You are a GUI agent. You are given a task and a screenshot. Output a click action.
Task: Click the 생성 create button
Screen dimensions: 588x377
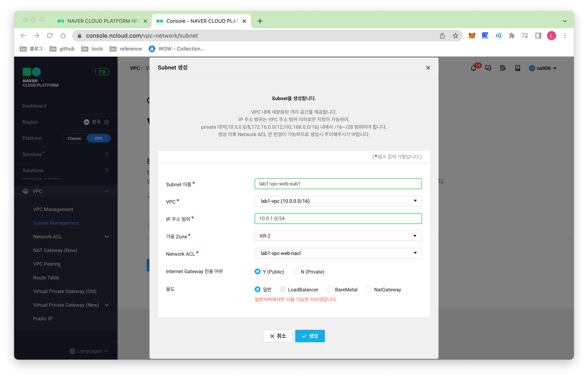[x=310, y=336]
